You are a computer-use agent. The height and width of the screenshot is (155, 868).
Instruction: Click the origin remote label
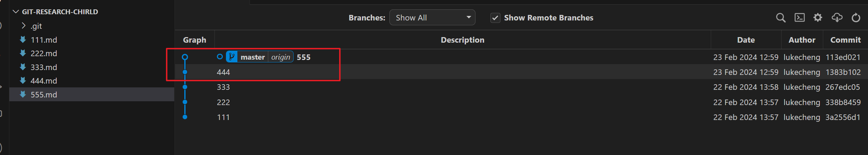(x=280, y=57)
